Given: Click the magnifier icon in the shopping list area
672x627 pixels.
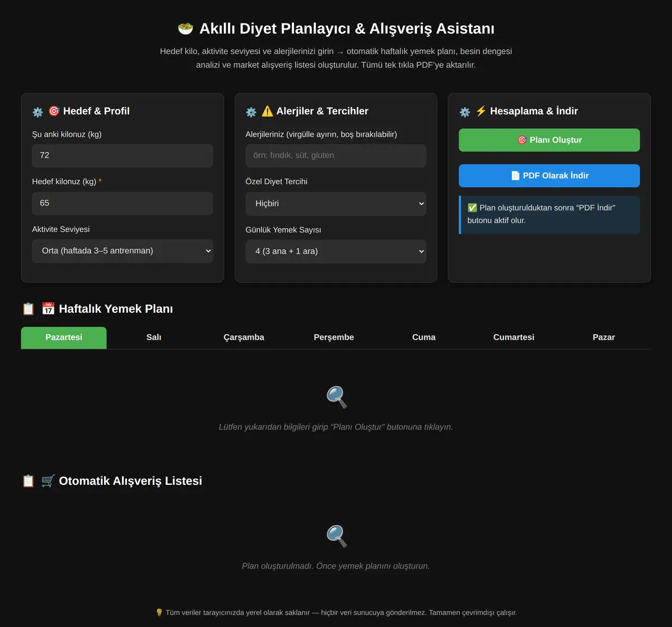Looking at the screenshot, I should click(x=337, y=536).
